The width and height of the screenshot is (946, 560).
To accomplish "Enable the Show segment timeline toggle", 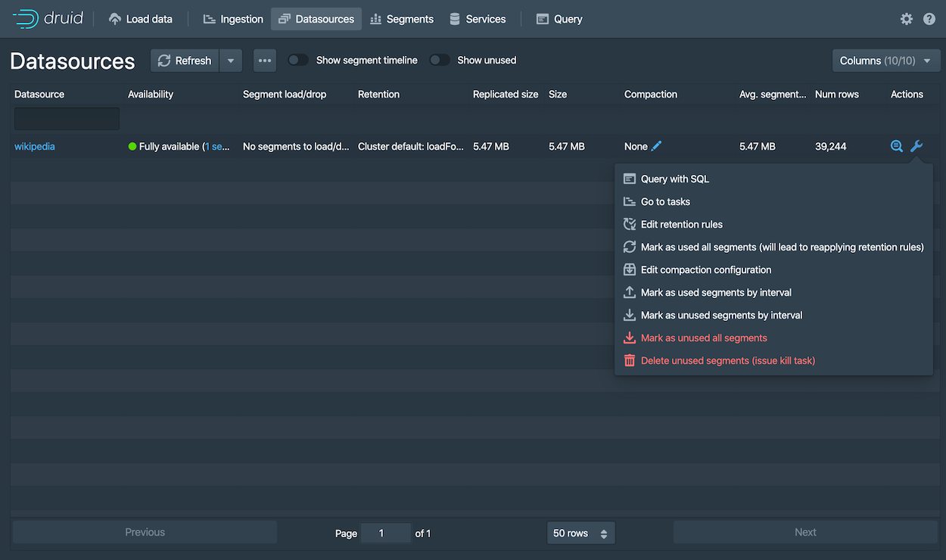I will [x=298, y=59].
